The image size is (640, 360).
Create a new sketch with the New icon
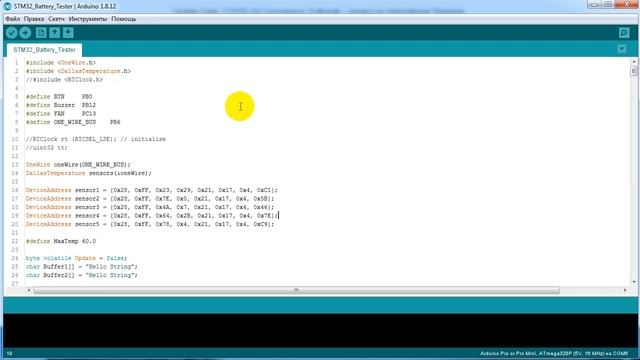(x=41, y=33)
